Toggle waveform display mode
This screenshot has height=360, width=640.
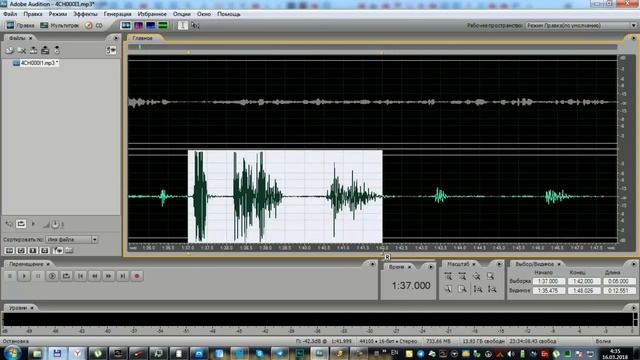pyautogui.click(x=126, y=25)
